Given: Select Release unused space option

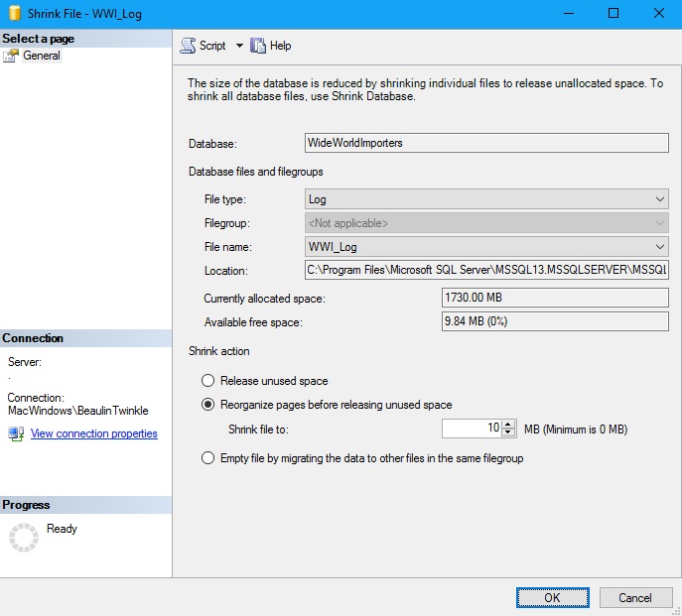Looking at the screenshot, I should coord(207,381).
